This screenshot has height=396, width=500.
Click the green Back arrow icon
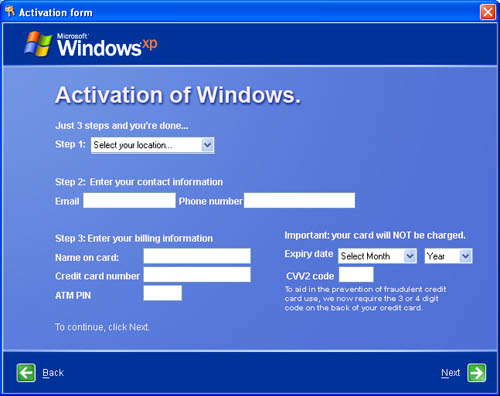pos(26,373)
